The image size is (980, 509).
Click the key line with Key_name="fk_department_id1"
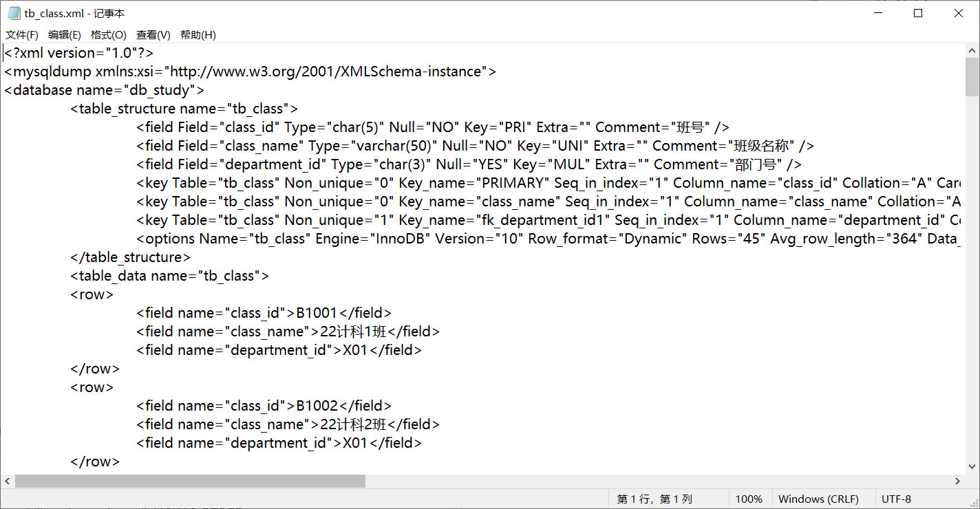pos(549,220)
